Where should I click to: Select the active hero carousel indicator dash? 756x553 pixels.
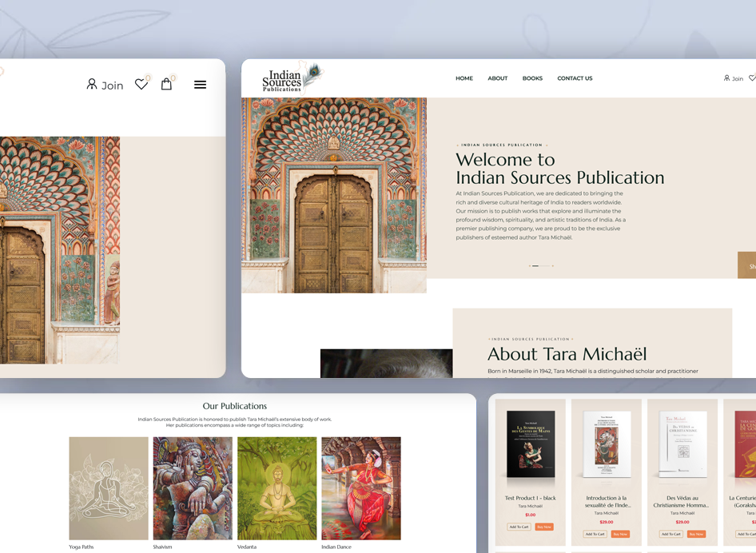click(x=535, y=265)
